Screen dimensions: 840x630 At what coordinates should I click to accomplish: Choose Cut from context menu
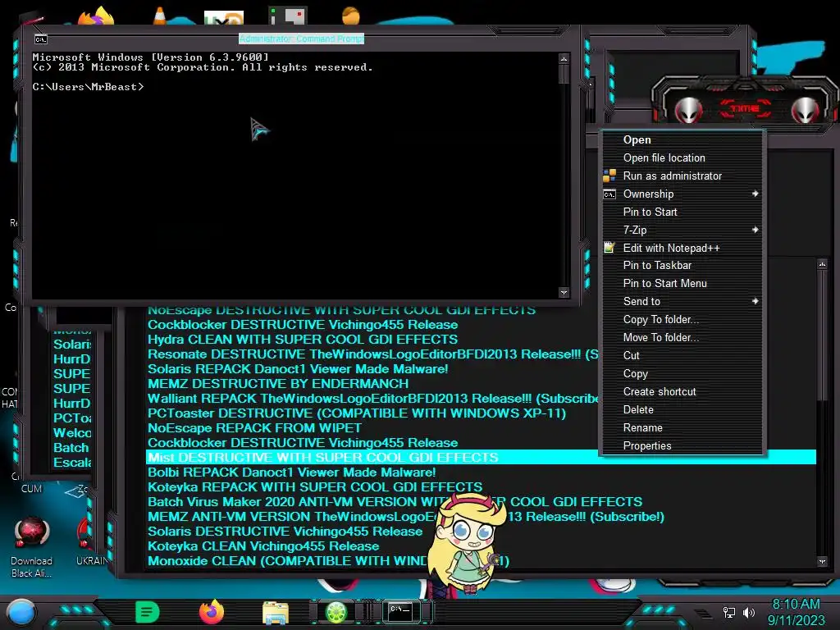pyautogui.click(x=682, y=356)
